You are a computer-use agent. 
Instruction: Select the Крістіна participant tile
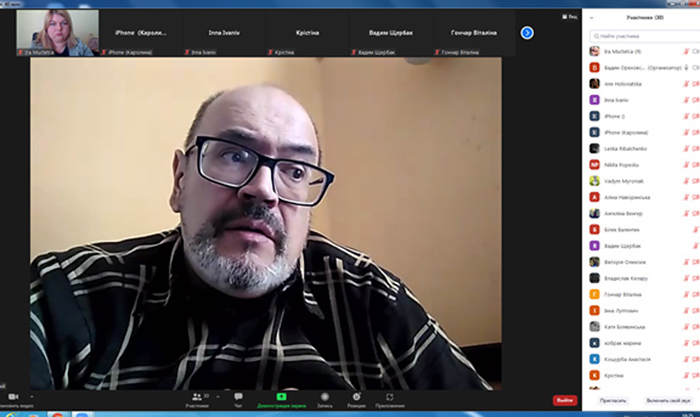pos(308,33)
